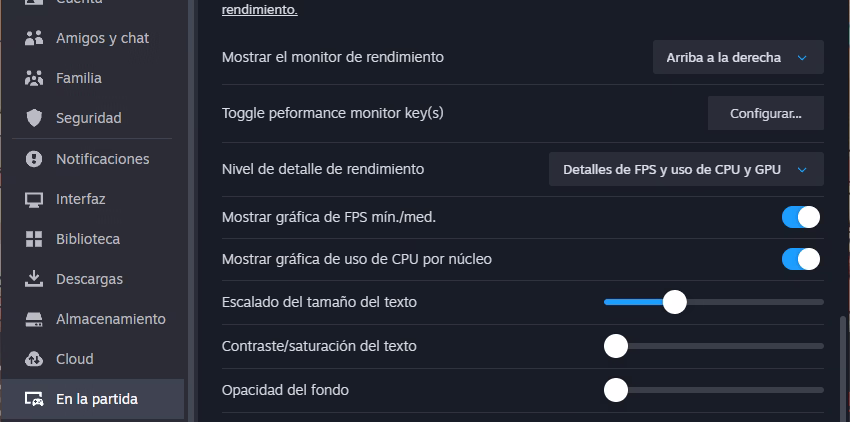Click the Interfaz monitor icon
Screen dimensions: 850x422
(34, 199)
